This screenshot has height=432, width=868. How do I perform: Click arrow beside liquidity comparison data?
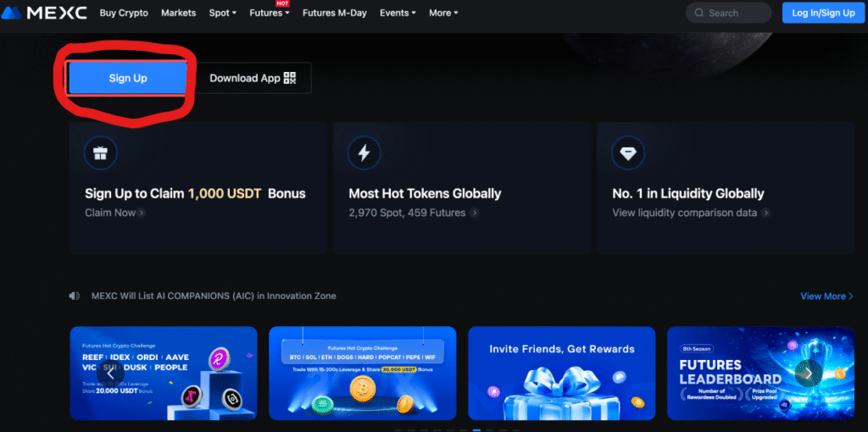[765, 213]
